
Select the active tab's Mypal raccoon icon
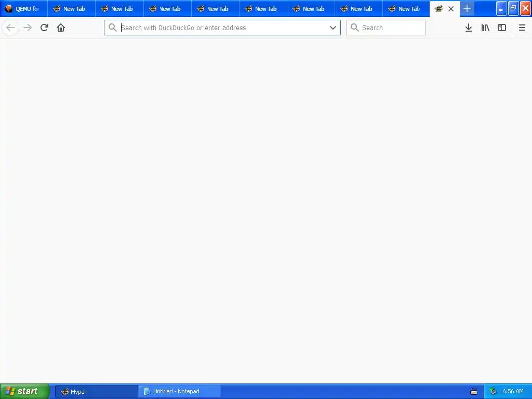[x=438, y=9]
